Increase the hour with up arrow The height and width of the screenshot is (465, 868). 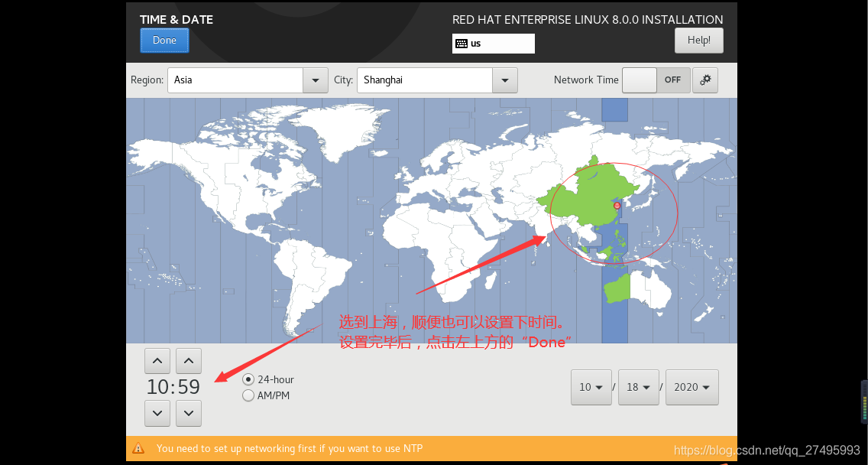[x=157, y=361]
